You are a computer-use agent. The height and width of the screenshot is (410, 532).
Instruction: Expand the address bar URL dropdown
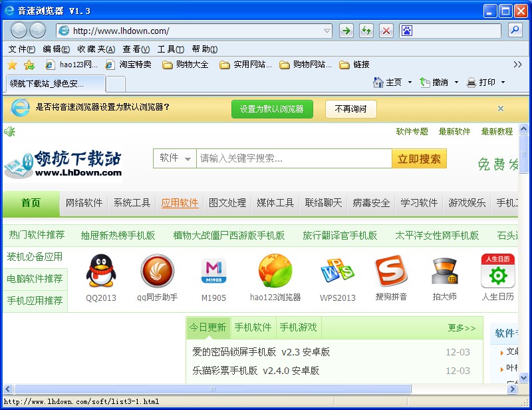[x=327, y=31]
